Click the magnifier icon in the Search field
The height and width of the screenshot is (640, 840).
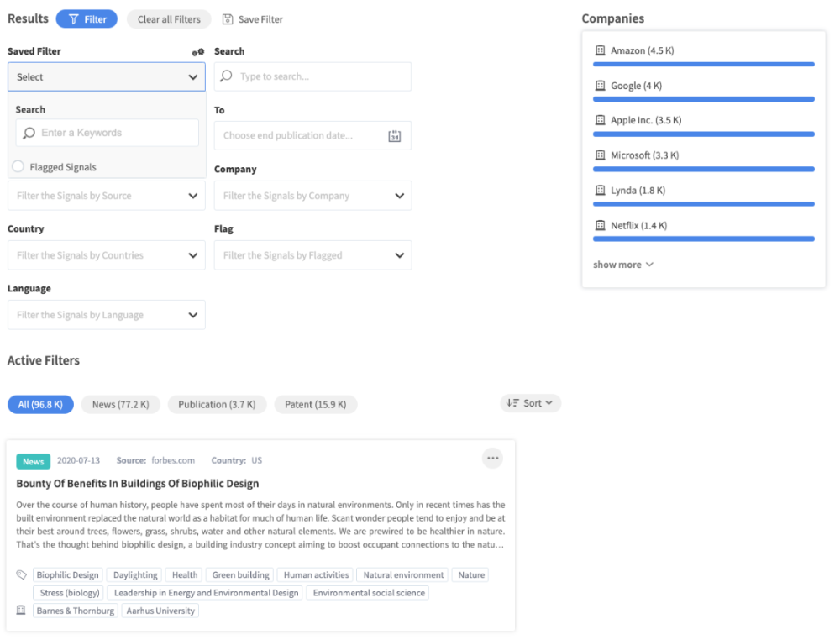(x=226, y=76)
